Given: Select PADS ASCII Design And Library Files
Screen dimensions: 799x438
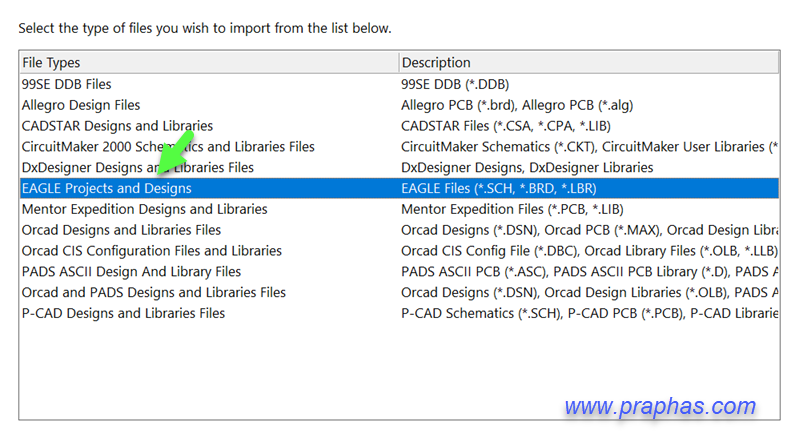Looking at the screenshot, I should point(131,272).
